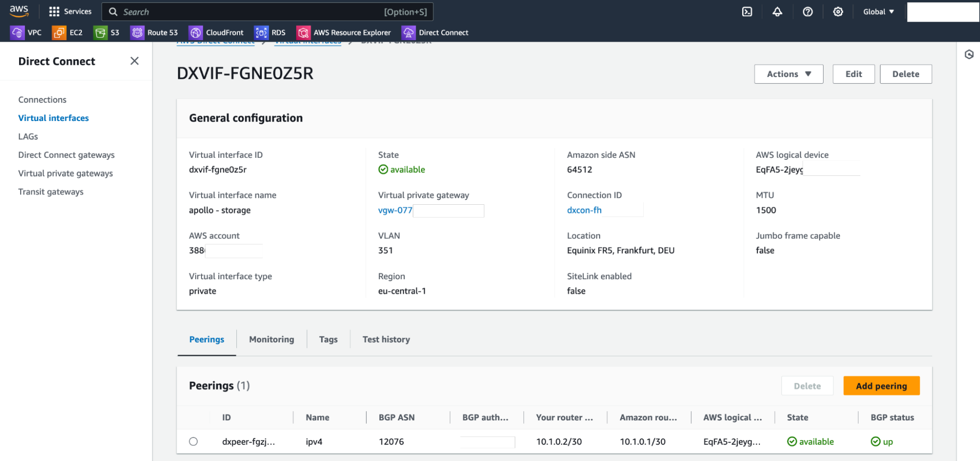
Task: Open the Global region dropdown
Action: tap(878, 12)
